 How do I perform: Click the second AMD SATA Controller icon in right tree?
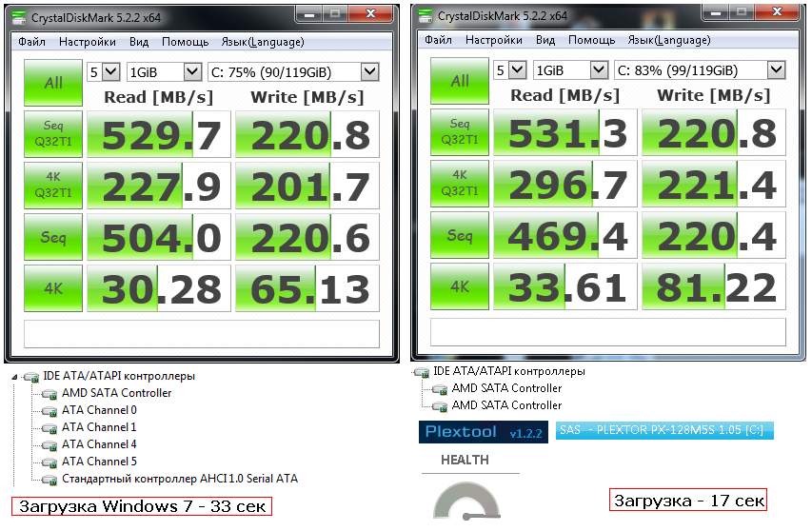(x=440, y=406)
